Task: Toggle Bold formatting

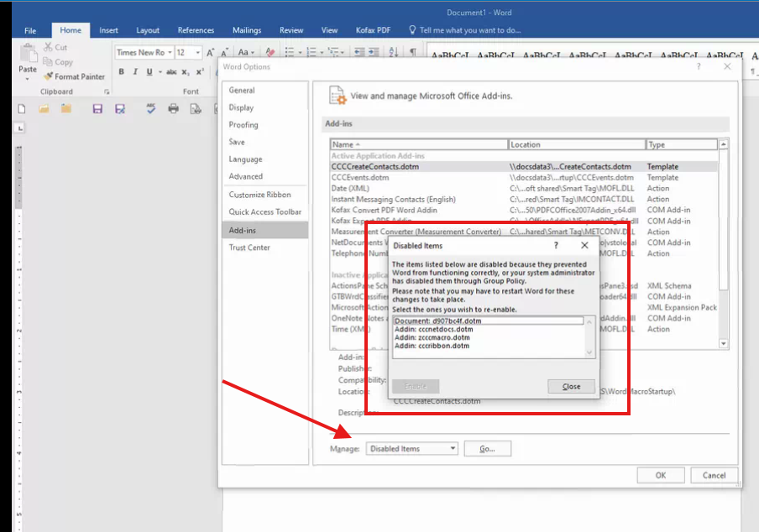Action: (121, 71)
